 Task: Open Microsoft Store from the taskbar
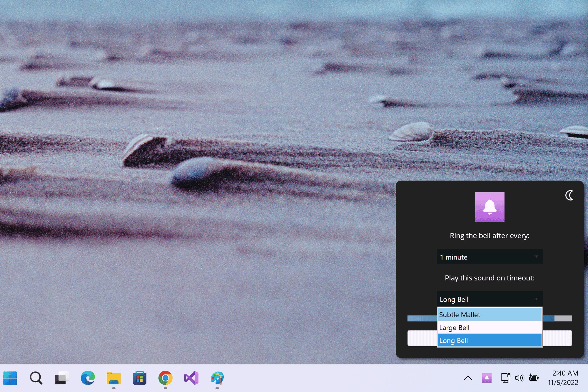coord(139,378)
